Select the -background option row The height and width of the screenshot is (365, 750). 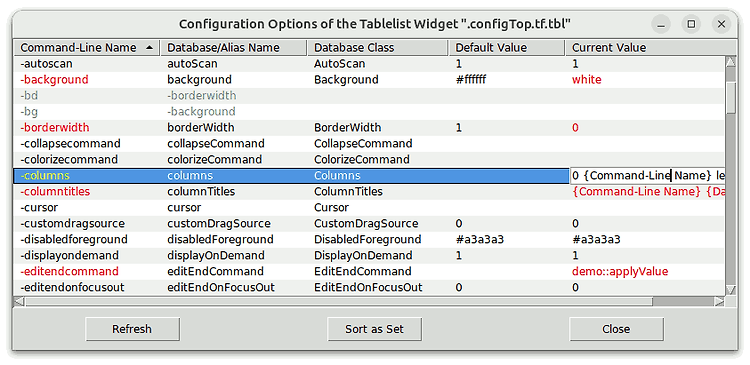click(369, 80)
